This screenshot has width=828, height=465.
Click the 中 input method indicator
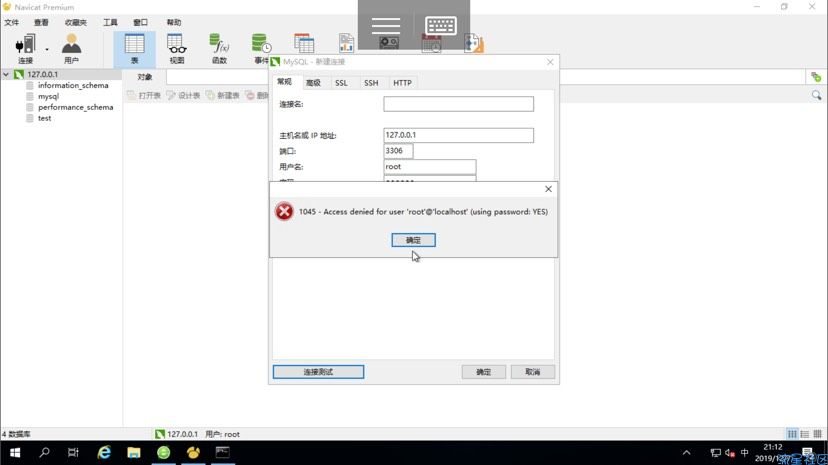coord(745,453)
